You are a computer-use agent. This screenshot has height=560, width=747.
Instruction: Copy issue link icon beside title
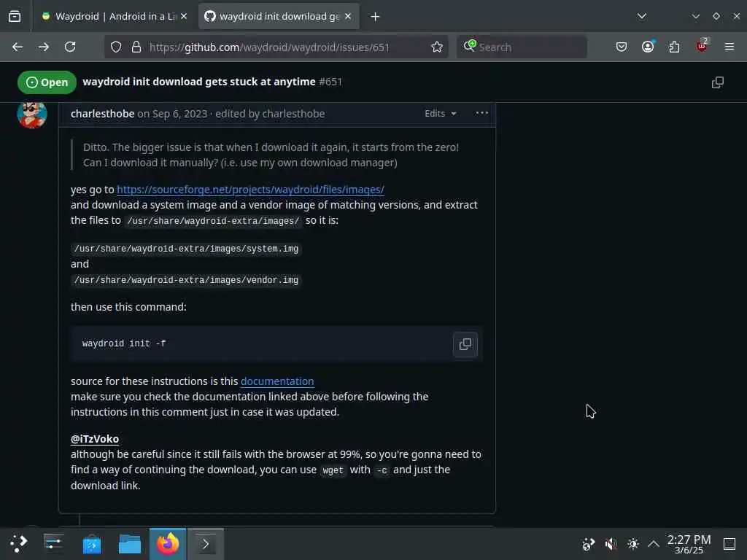pos(718,82)
